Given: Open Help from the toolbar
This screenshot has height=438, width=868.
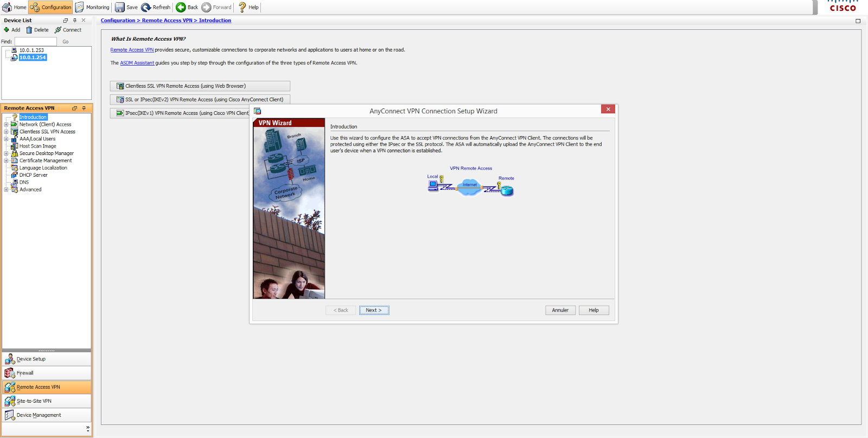Looking at the screenshot, I should [248, 7].
